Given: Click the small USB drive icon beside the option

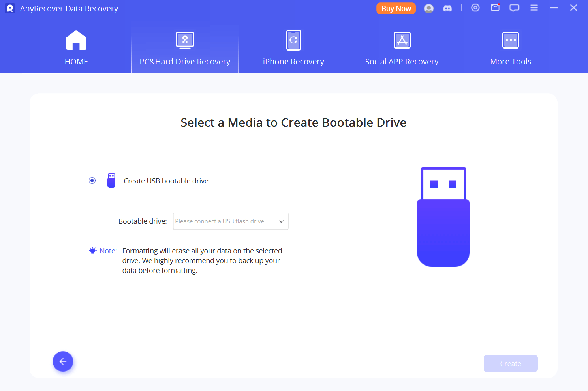Looking at the screenshot, I should pyautogui.click(x=111, y=181).
